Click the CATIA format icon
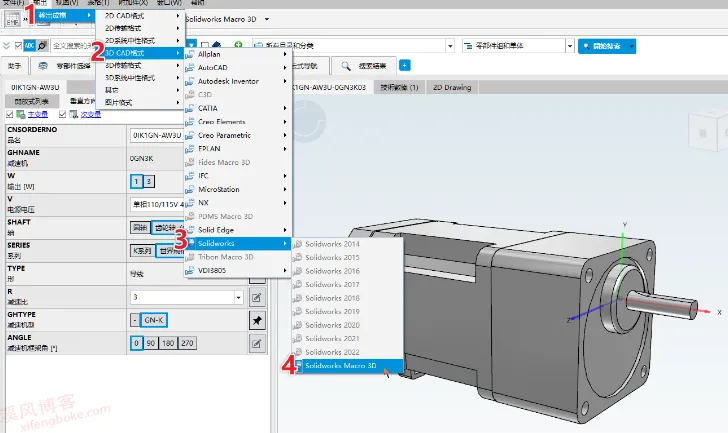Image resolution: width=728 pixels, height=433 pixels. 190,108
